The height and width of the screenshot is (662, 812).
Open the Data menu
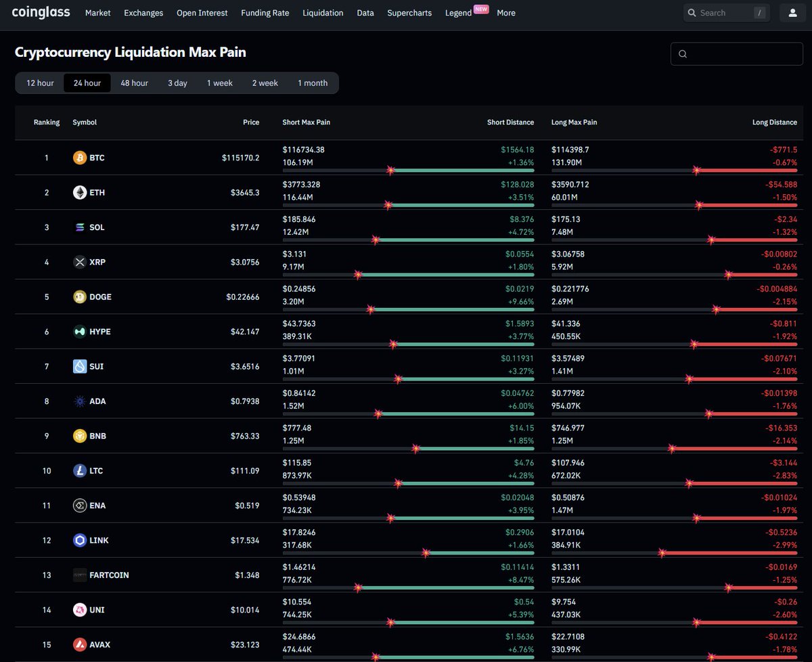[365, 13]
